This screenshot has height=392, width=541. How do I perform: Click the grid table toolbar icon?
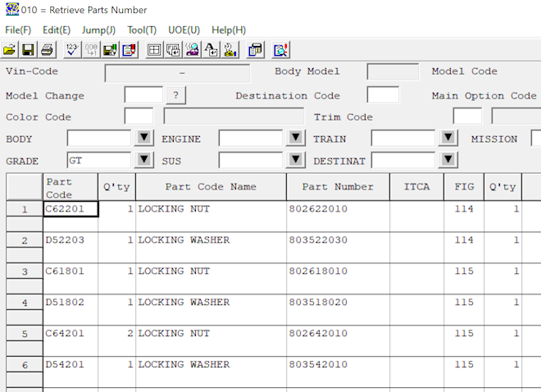click(x=152, y=49)
